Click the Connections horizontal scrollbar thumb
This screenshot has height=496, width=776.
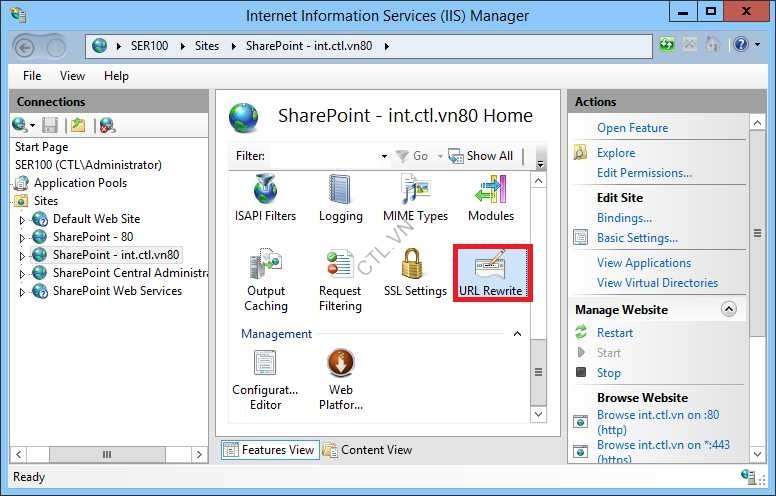[107, 454]
